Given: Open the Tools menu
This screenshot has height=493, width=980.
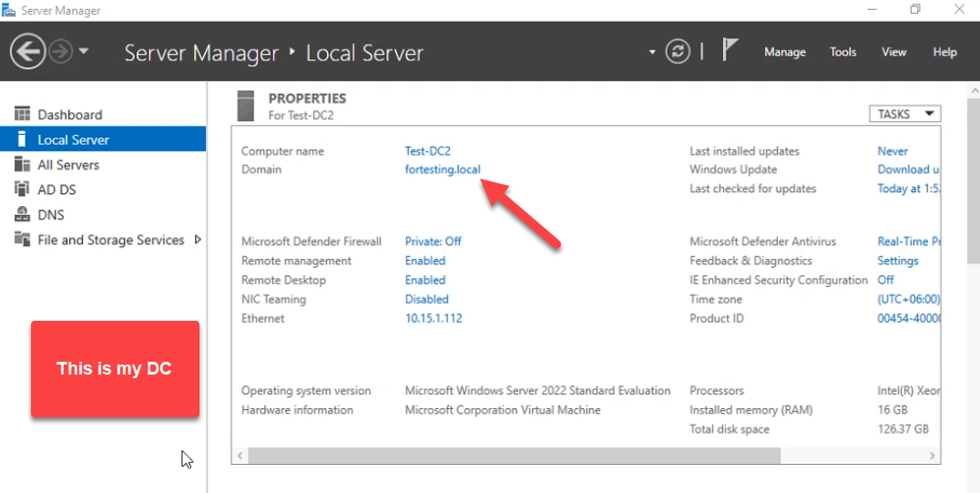Looking at the screenshot, I should coord(843,52).
